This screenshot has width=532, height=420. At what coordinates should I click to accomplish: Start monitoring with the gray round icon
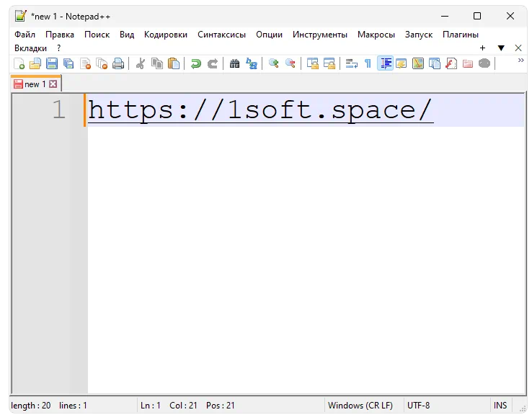[484, 63]
